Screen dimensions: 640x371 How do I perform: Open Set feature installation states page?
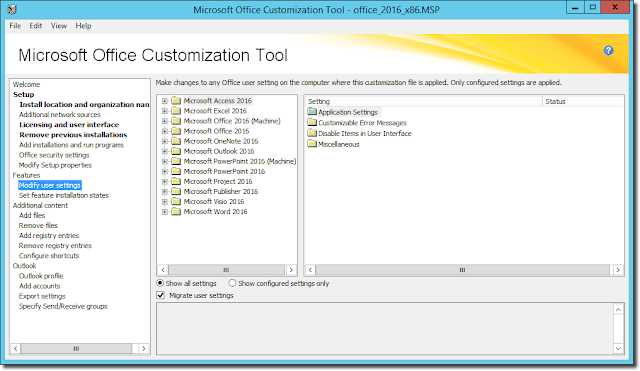click(64, 195)
